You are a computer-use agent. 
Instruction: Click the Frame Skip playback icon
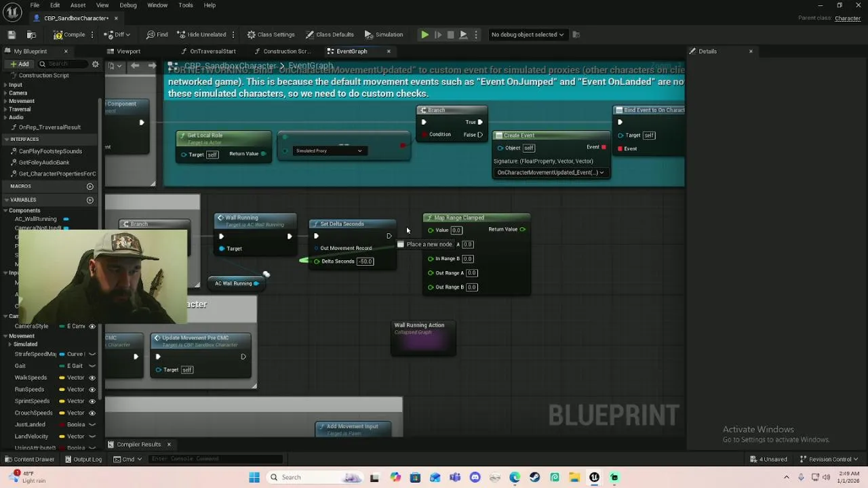(x=438, y=35)
